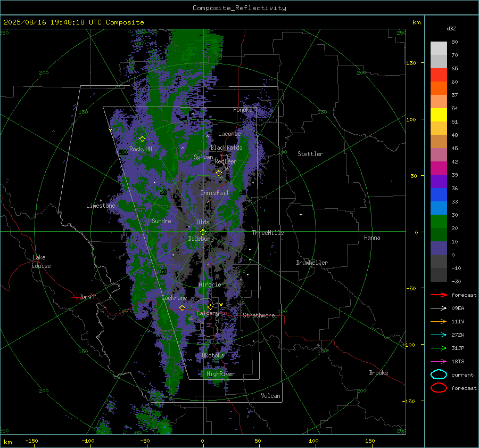Click the Calgary label
479x448 pixels.
click(208, 313)
